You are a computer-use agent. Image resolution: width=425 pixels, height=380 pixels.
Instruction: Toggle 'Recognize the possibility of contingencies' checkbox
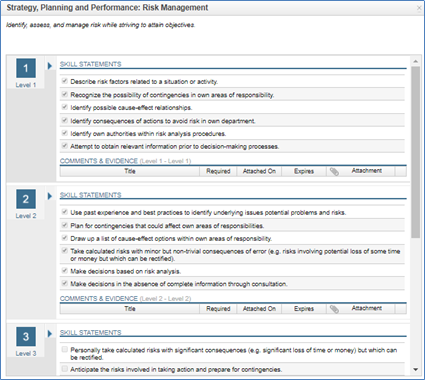[x=65, y=94]
